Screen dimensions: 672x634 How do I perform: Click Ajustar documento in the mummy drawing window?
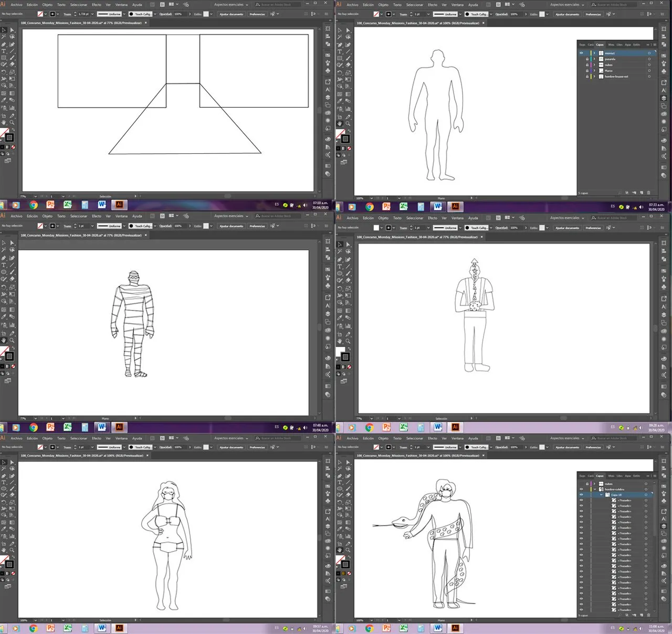[x=232, y=226]
